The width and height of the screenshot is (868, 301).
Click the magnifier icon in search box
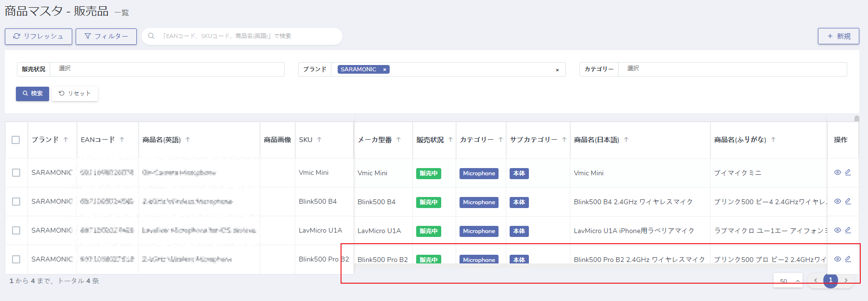tap(151, 36)
